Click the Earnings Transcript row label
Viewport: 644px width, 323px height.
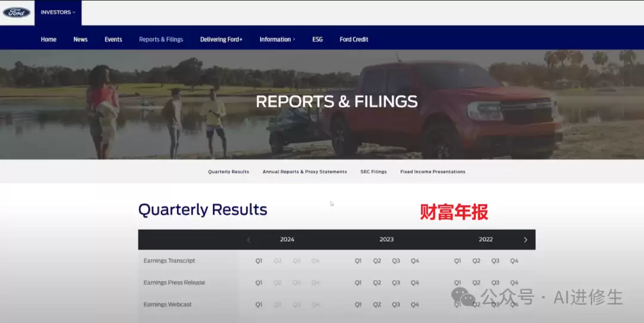tap(169, 261)
